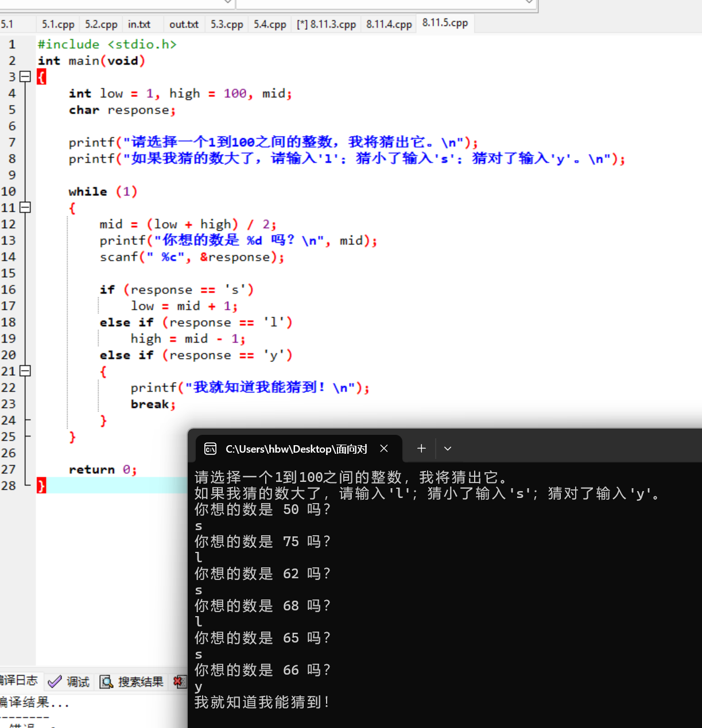Open the in.txt editor tab
Viewport: 702px width, 728px height.
click(x=139, y=24)
